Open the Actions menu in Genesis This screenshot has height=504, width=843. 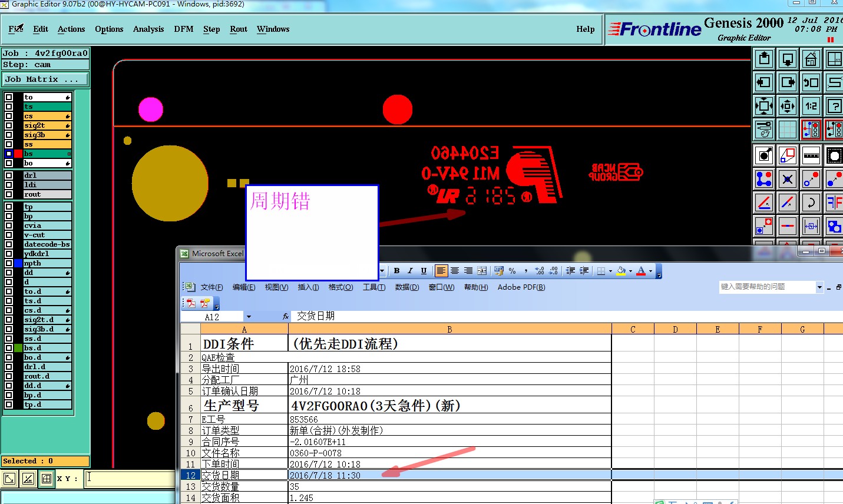point(71,29)
